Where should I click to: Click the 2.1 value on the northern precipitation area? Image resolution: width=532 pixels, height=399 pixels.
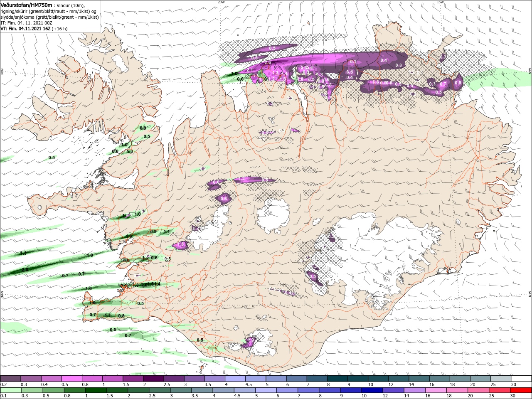point(250,71)
